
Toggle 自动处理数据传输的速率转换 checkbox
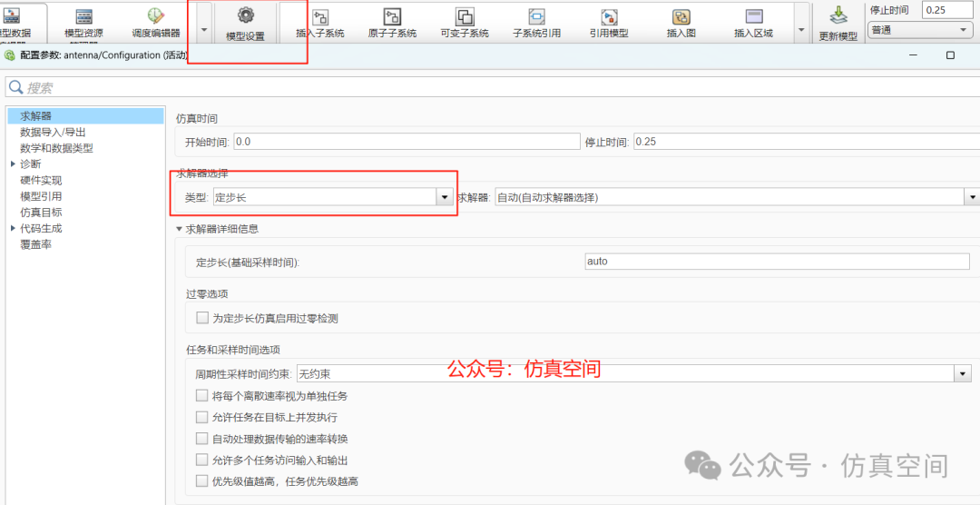pyautogui.click(x=202, y=439)
